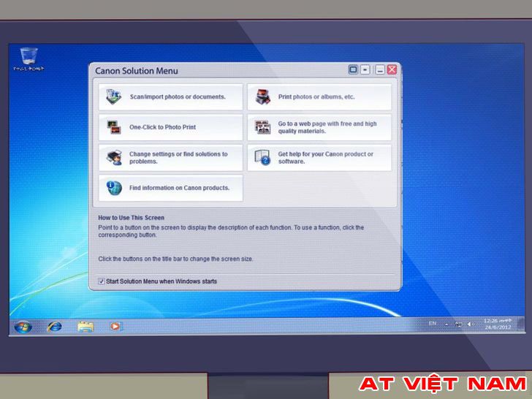Open Scan/import photos or documents
The image size is (532, 399).
click(171, 96)
